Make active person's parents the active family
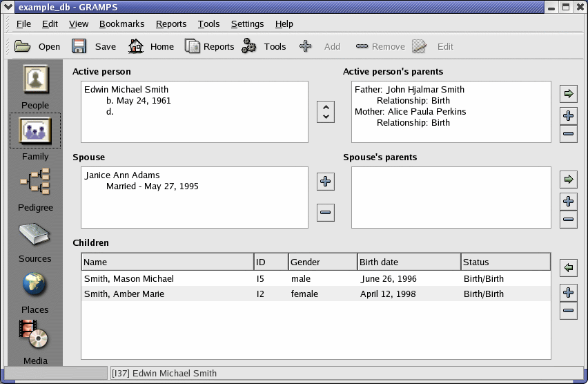 (569, 93)
